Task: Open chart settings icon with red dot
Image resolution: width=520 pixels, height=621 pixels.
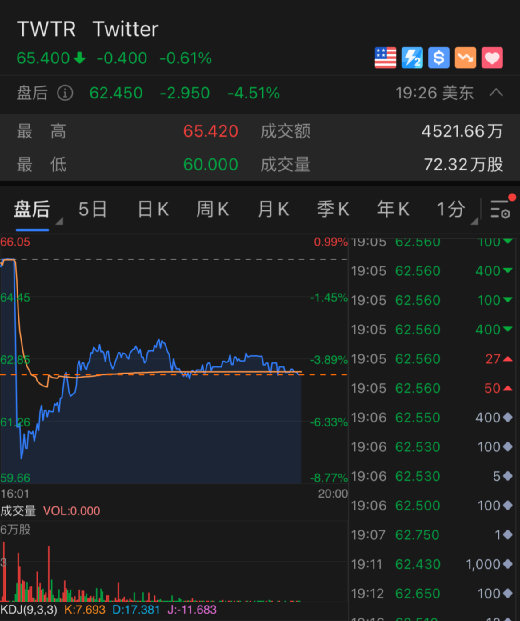Action: pos(501,208)
